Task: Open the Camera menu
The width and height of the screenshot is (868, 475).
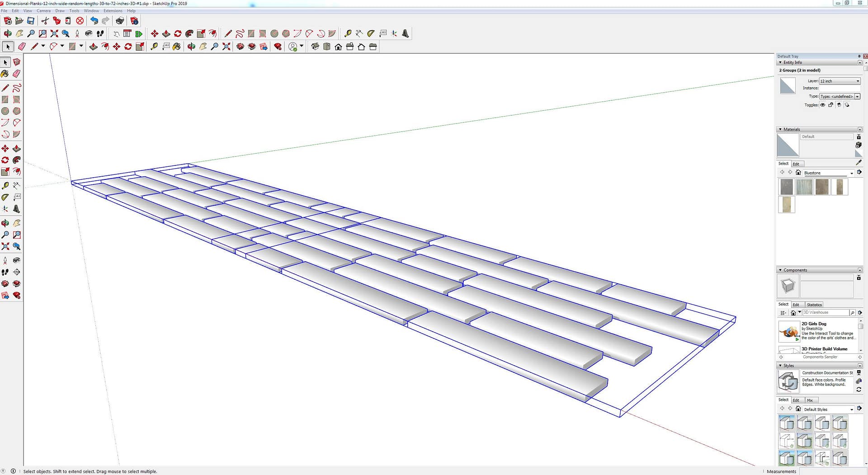Action: click(x=43, y=11)
